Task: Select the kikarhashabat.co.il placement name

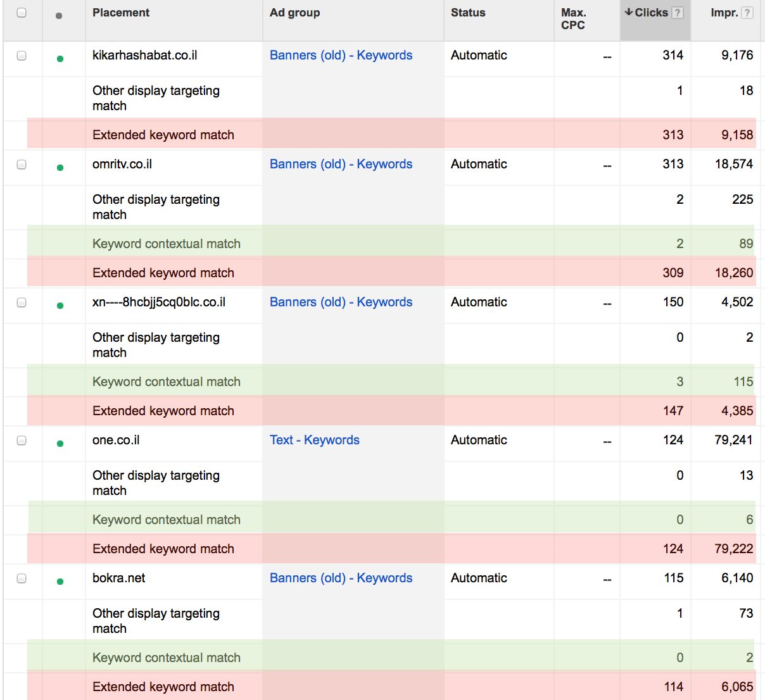Action: pos(145,55)
